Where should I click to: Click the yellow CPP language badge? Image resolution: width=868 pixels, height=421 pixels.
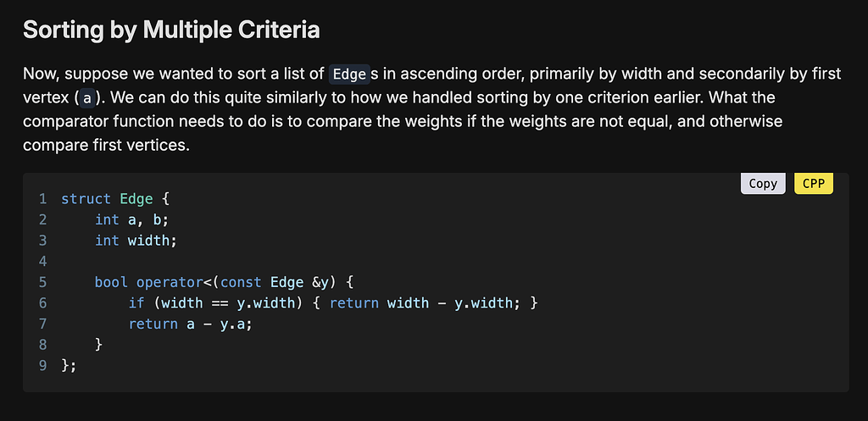tap(814, 183)
